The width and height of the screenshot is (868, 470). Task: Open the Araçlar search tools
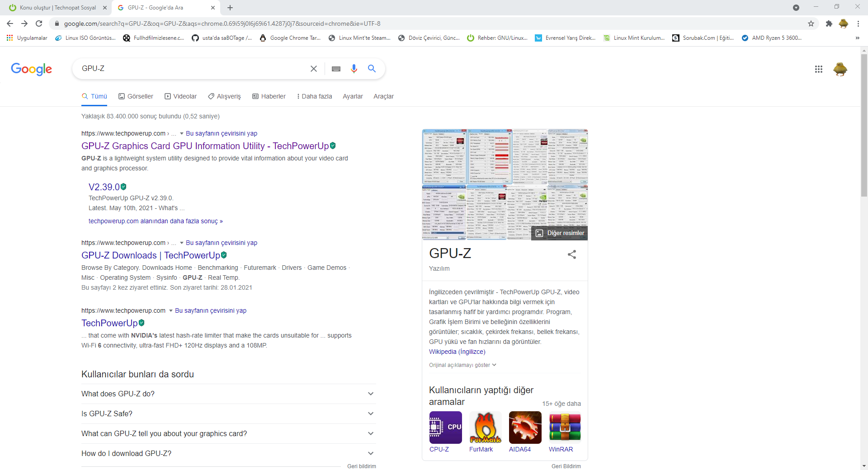[x=383, y=96]
